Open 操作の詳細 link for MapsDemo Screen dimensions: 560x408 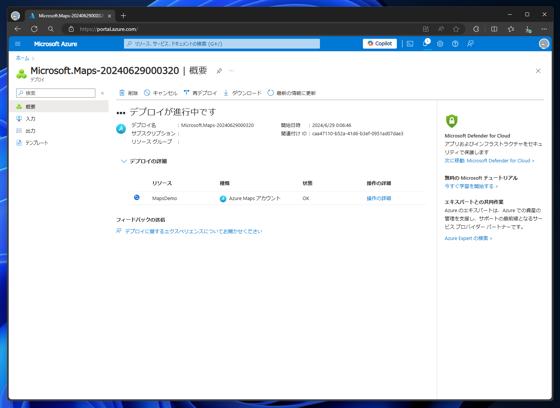point(379,198)
